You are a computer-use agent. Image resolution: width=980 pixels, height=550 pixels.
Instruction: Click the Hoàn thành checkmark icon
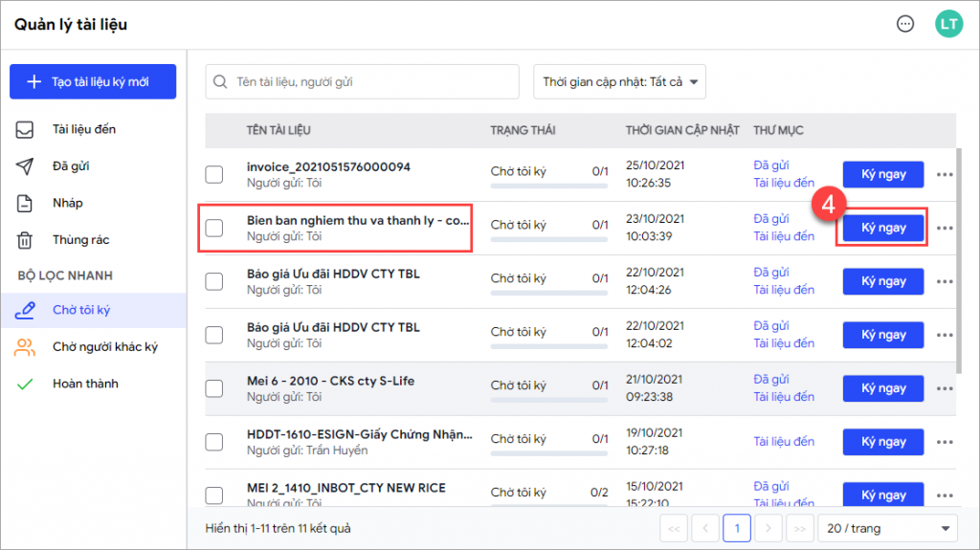25,384
